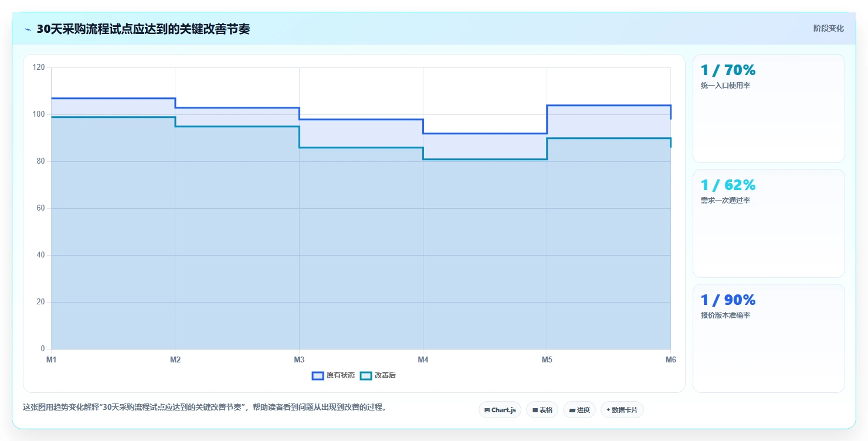Click the 进度 tag
Viewport: 868px width, 441px height.
pyautogui.click(x=579, y=410)
